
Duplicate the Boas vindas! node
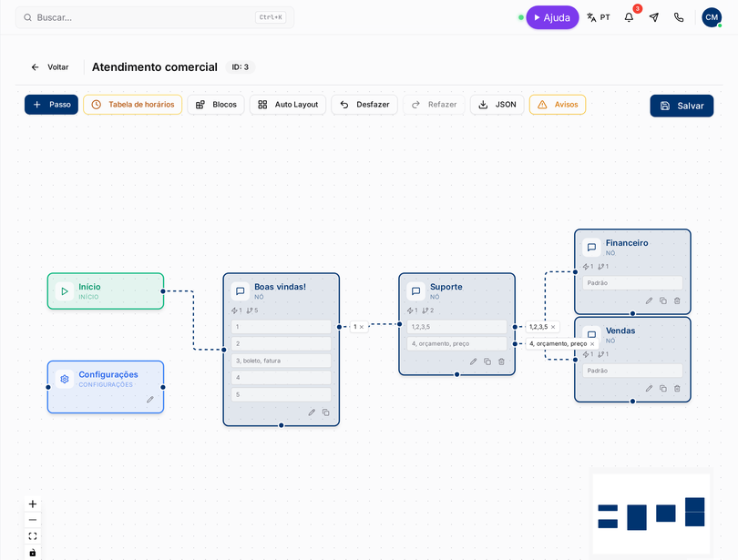click(x=325, y=412)
